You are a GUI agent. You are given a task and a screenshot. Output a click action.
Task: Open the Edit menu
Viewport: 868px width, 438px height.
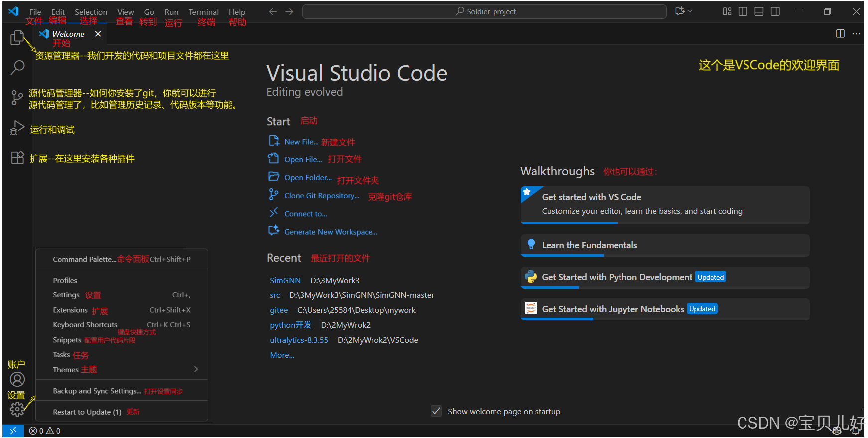tap(58, 12)
